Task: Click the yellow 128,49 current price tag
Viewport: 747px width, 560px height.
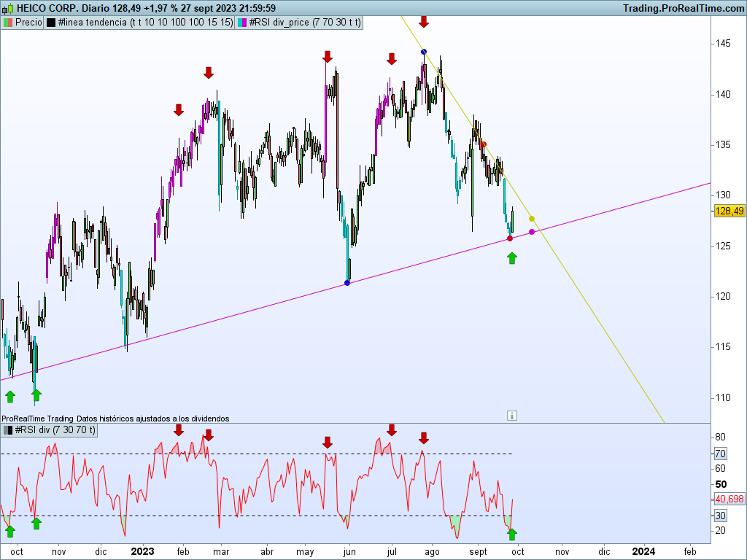Action: coord(729,211)
